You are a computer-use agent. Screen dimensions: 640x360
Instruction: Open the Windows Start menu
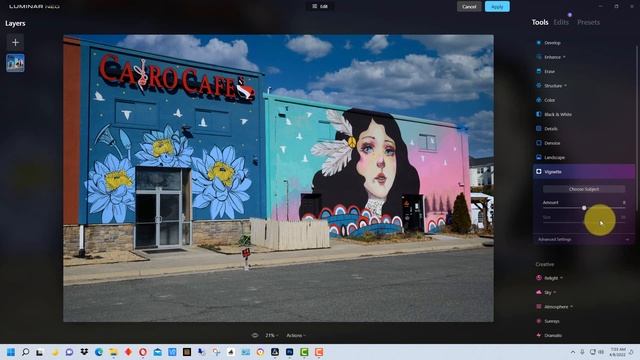pyautogui.click(x=11, y=352)
